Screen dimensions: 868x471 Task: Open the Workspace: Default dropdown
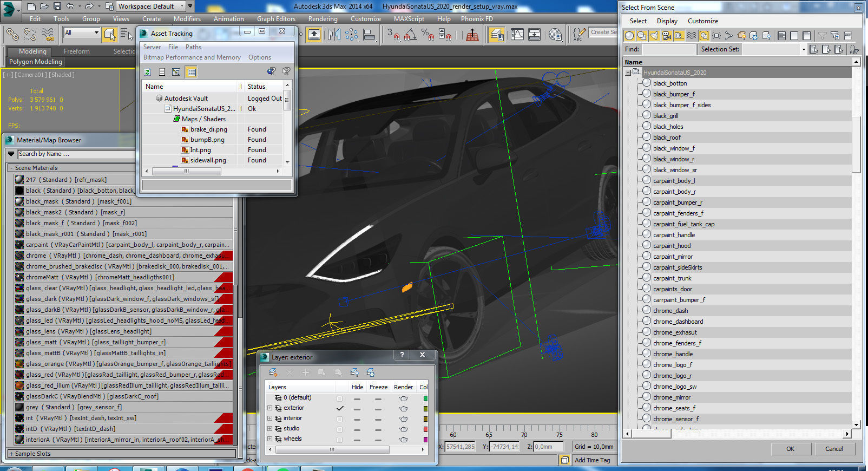pyautogui.click(x=151, y=6)
